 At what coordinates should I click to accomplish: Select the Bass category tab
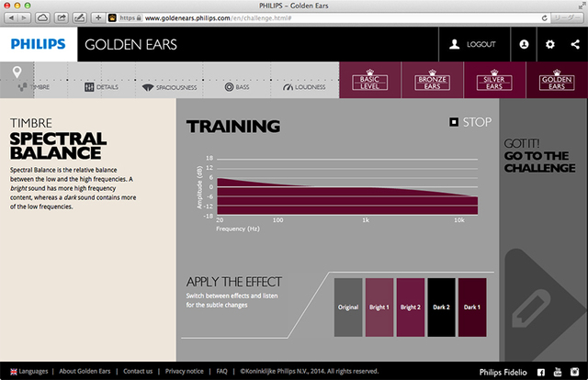click(237, 87)
